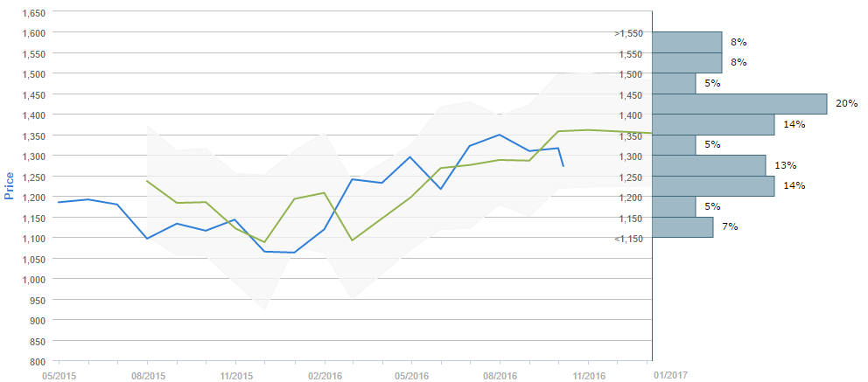
Task: Click the 7% bar at the bottom
Action: 682,226
